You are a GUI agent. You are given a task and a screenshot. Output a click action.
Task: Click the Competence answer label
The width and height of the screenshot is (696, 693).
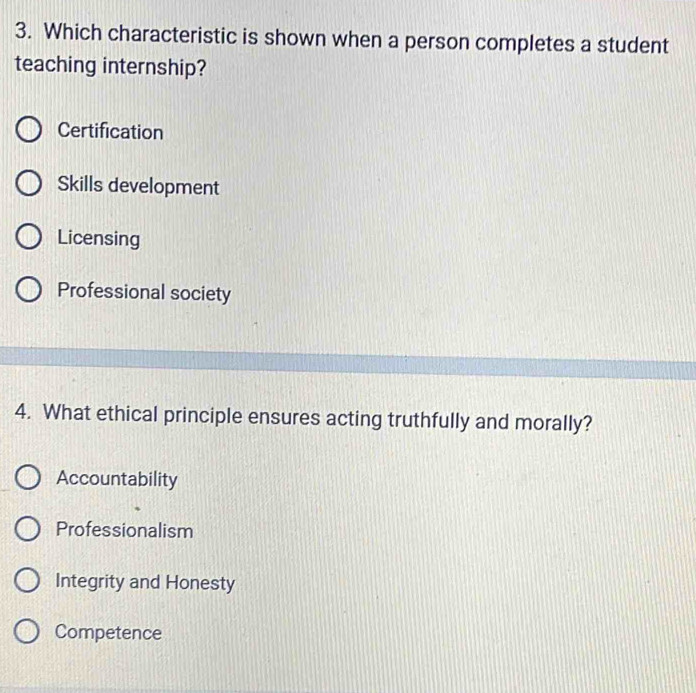108,633
